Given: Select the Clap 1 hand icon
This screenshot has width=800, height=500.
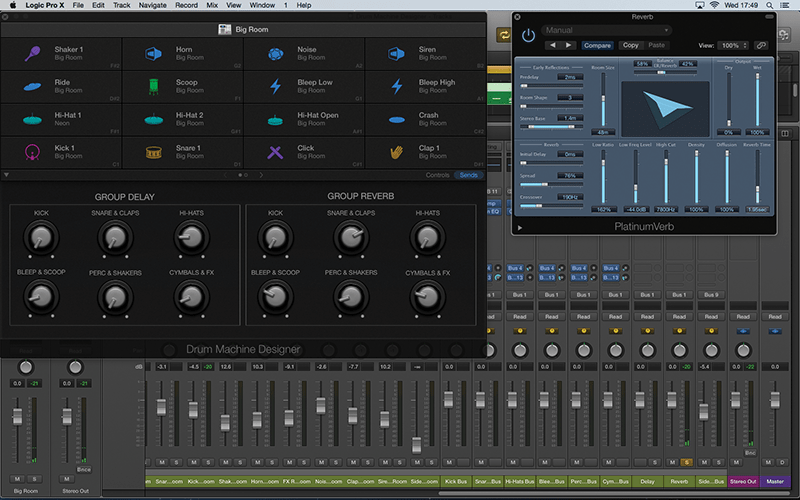Looking at the screenshot, I should click(x=396, y=152).
